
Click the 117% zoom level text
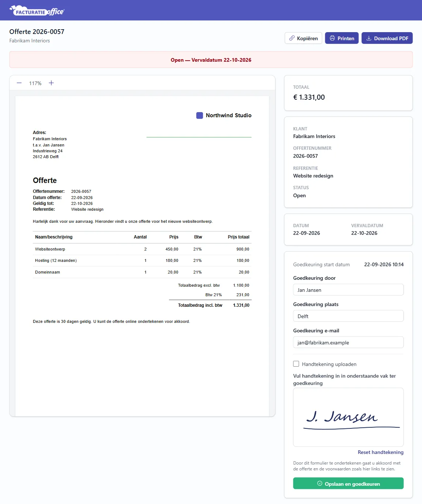click(x=35, y=83)
